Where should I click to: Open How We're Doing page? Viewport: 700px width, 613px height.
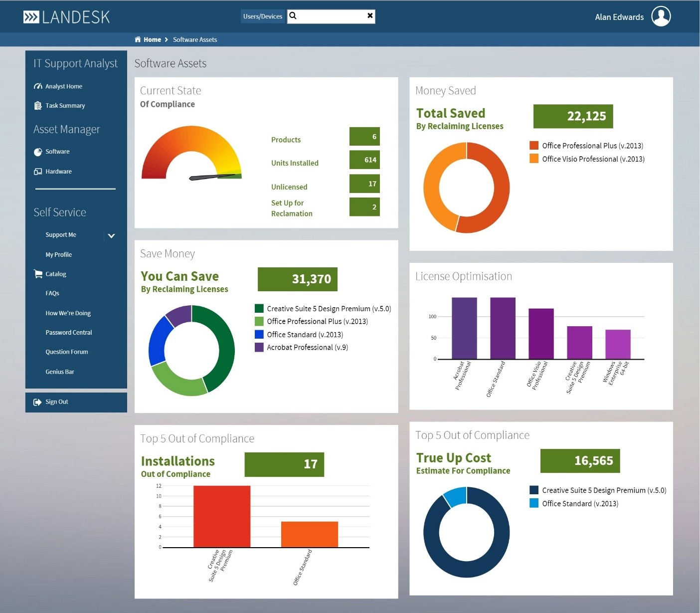[x=68, y=313]
